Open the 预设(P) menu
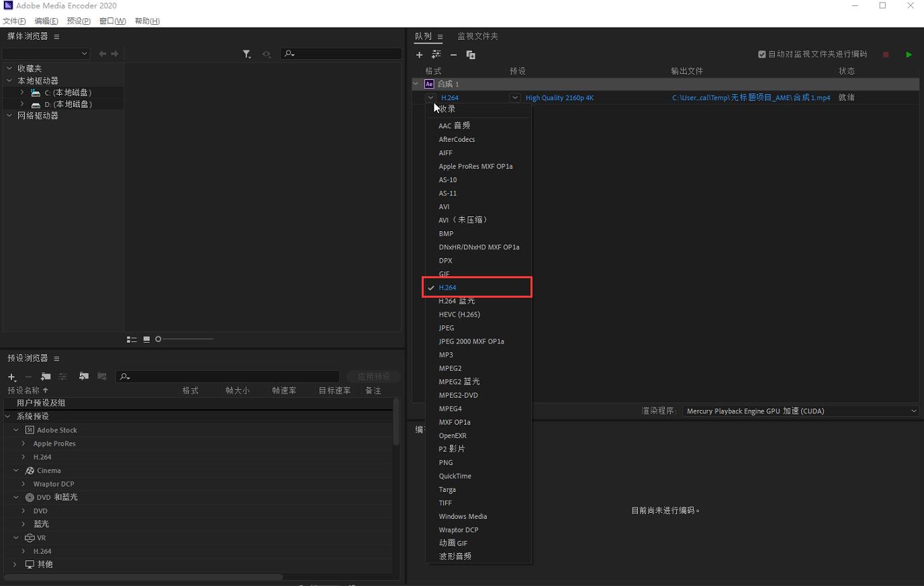The height and width of the screenshot is (586, 924). [79, 21]
